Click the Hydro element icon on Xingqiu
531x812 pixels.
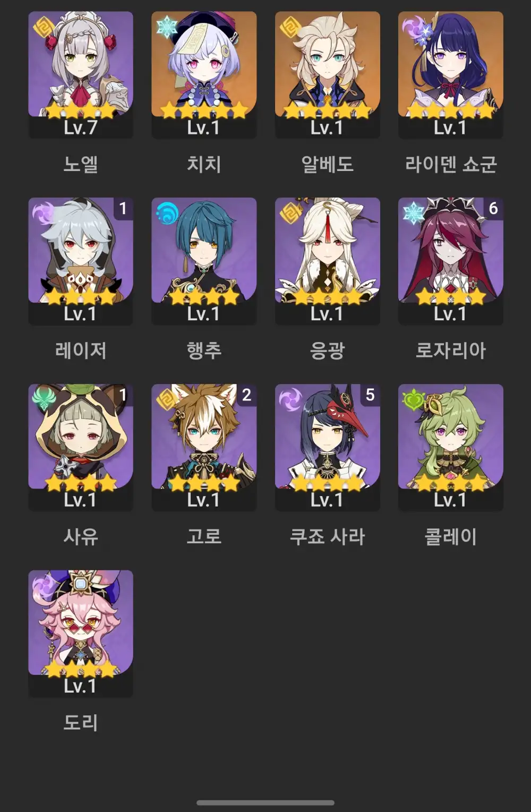[167, 213]
